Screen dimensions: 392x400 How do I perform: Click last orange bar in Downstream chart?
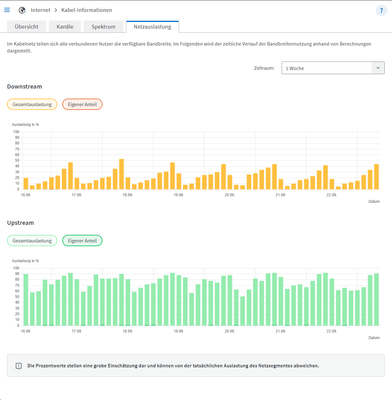[376, 177]
